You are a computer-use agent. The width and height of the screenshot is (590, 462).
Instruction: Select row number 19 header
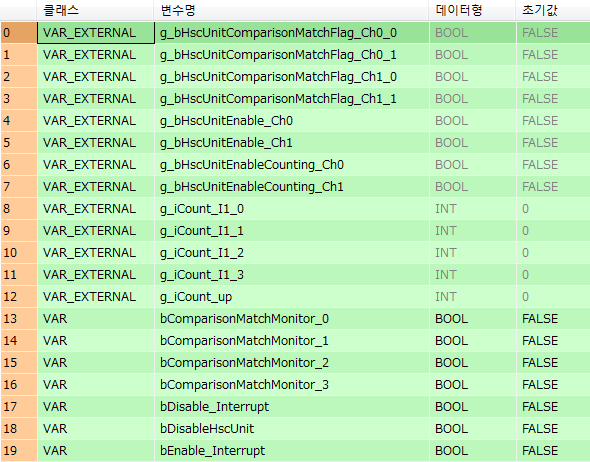pos(19,450)
